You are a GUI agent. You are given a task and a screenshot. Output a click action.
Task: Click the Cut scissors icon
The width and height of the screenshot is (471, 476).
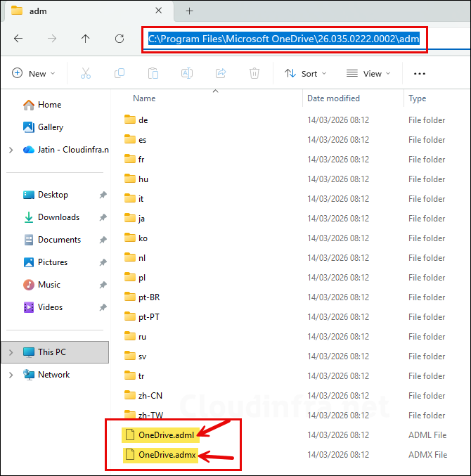pyautogui.click(x=86, y=73)
